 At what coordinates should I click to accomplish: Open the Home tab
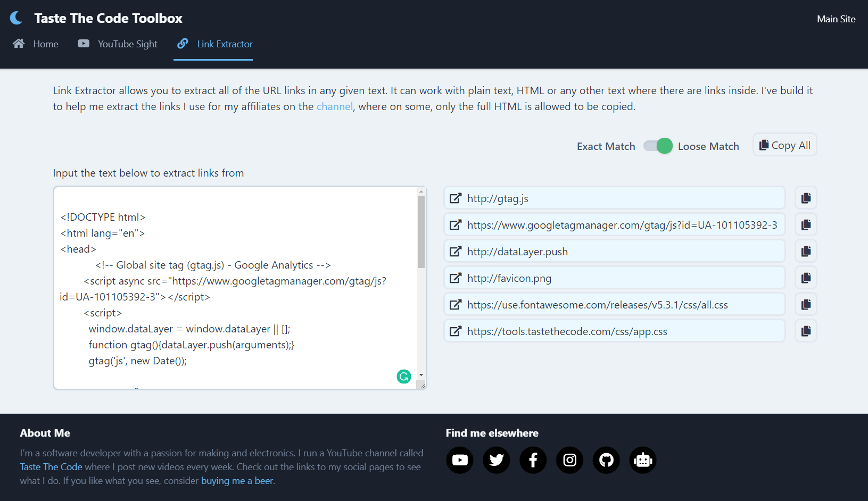36,44
